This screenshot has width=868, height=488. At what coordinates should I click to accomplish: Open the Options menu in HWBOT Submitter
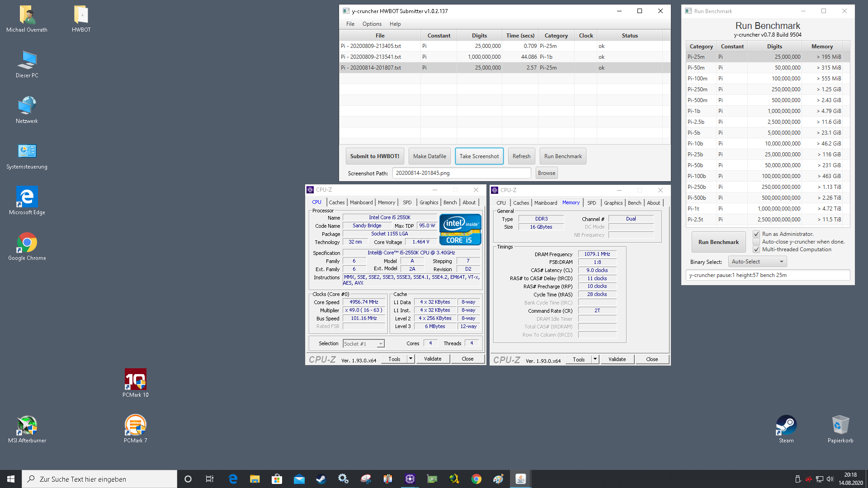click(372, 24)
